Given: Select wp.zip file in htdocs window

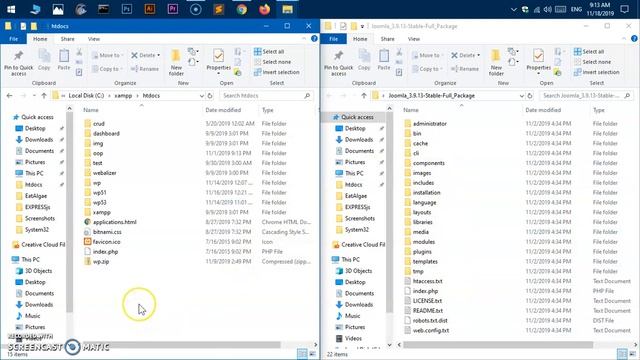Looking at the screenshot, I should point(101,262).
